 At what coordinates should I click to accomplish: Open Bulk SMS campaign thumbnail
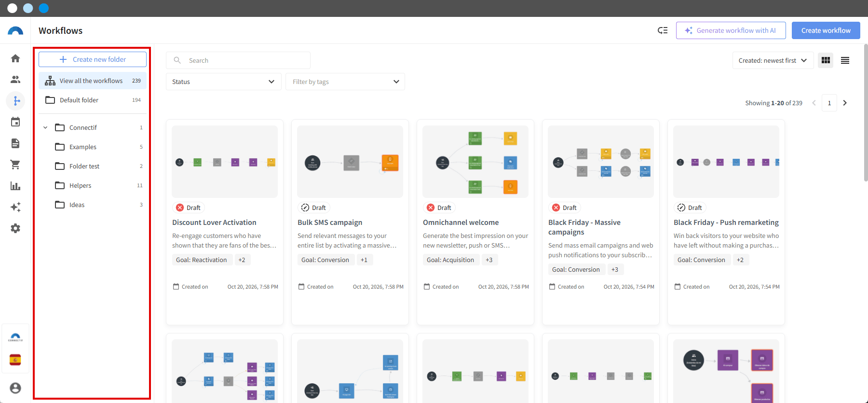[x=350, y=162]
